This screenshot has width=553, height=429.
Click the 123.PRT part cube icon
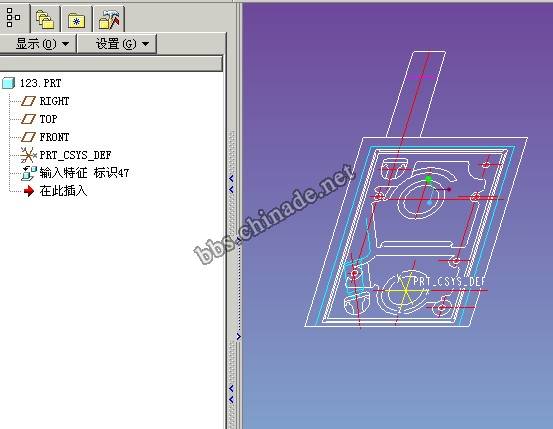tap(8, 83)
